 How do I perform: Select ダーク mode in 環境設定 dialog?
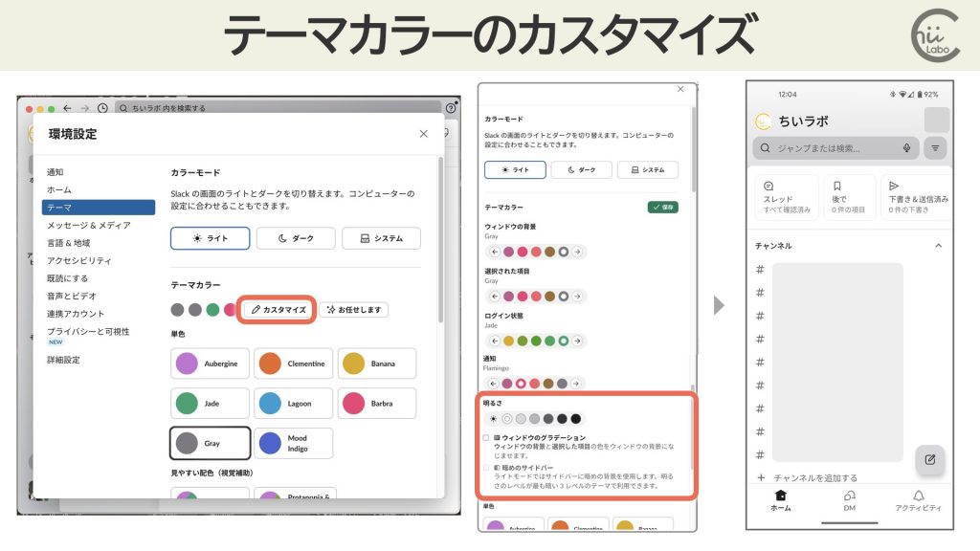coord(296,238)
